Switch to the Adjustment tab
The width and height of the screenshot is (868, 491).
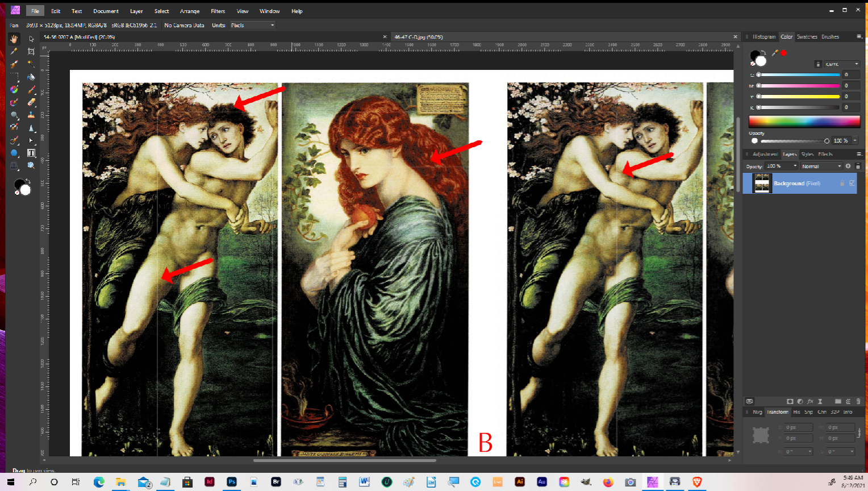point(765,154)
